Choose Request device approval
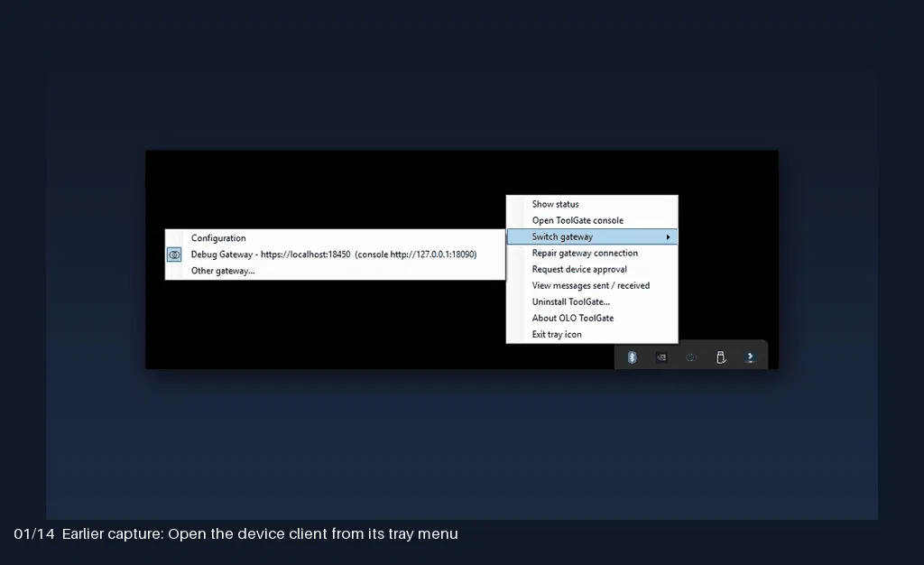This screenshot has width=924, height=565. coord(592,269)
